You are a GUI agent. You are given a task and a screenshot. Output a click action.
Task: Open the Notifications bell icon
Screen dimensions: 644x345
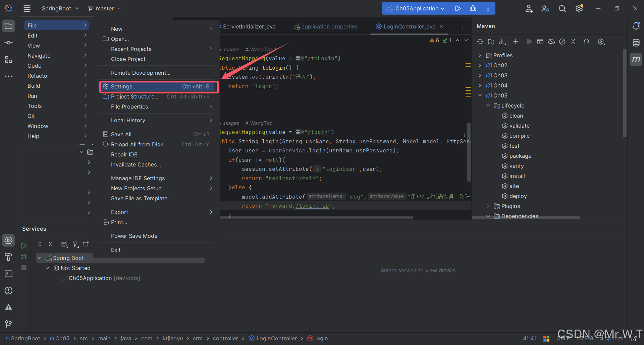tap(636, 26)
